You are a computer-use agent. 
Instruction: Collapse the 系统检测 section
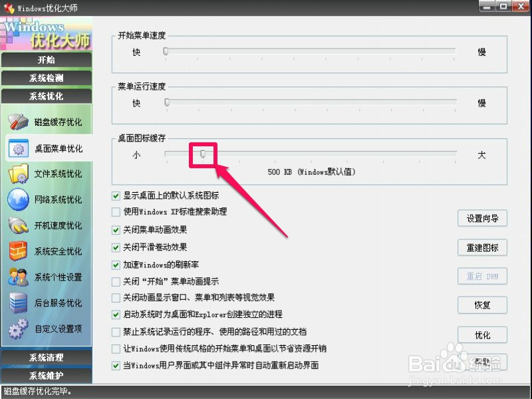(x=47, y=77)
